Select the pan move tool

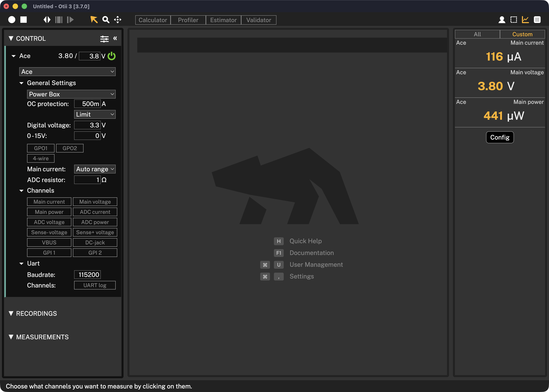pos(118,20)
